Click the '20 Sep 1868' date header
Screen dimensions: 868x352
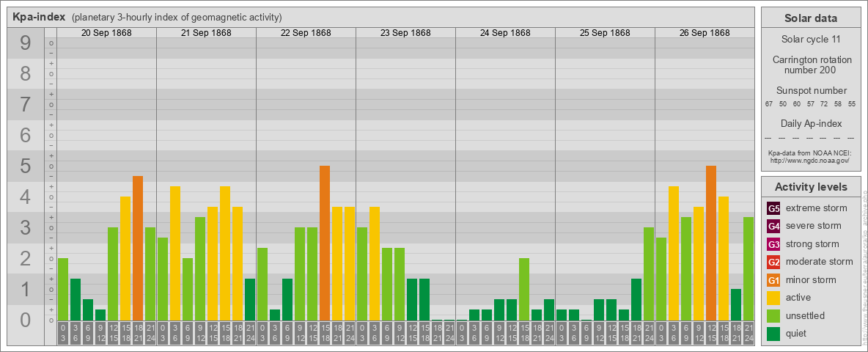[106, 33]
